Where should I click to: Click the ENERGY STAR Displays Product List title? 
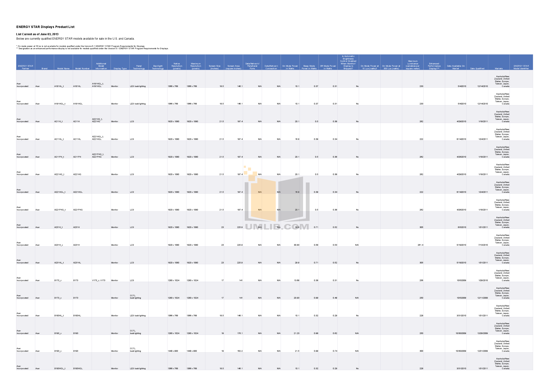point(45,27)
